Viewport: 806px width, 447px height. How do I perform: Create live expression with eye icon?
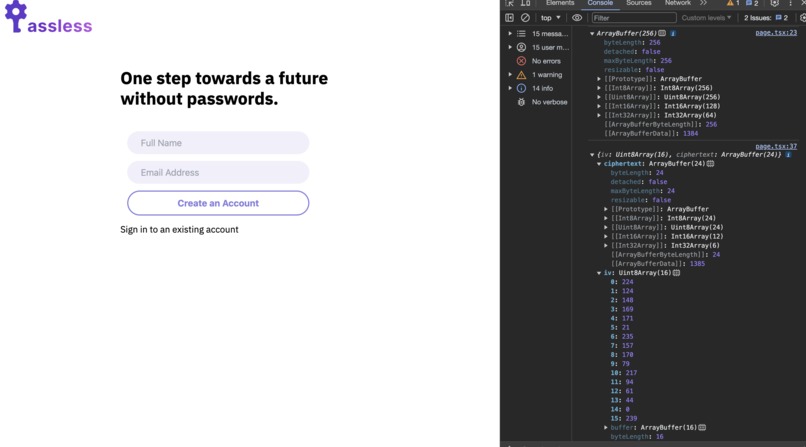577,18
